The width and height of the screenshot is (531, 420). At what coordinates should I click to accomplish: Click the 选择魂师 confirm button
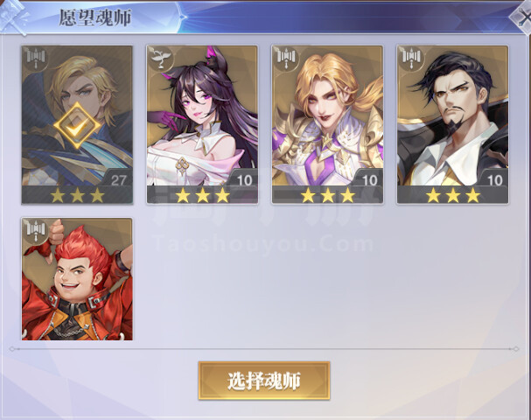[264, 381]
